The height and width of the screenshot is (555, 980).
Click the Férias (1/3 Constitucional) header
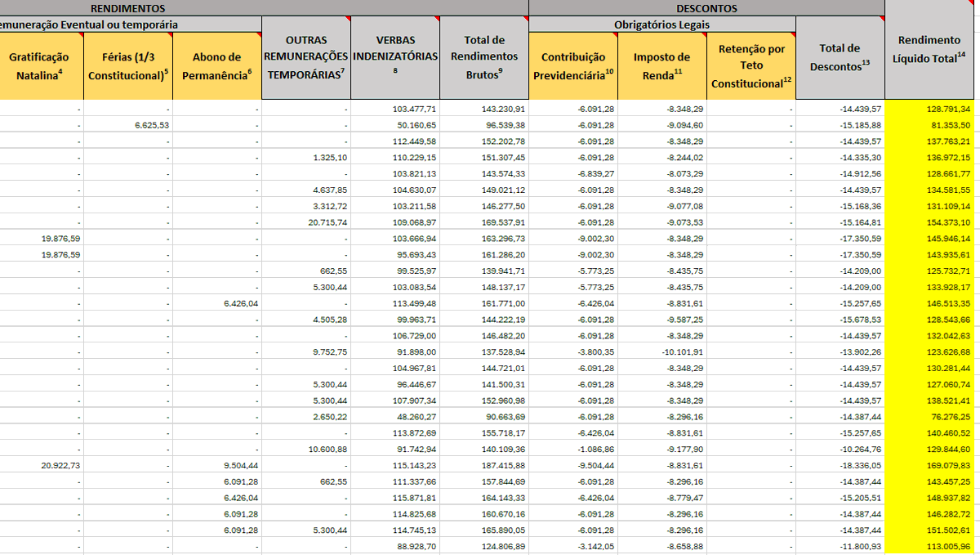coord(128,66)
